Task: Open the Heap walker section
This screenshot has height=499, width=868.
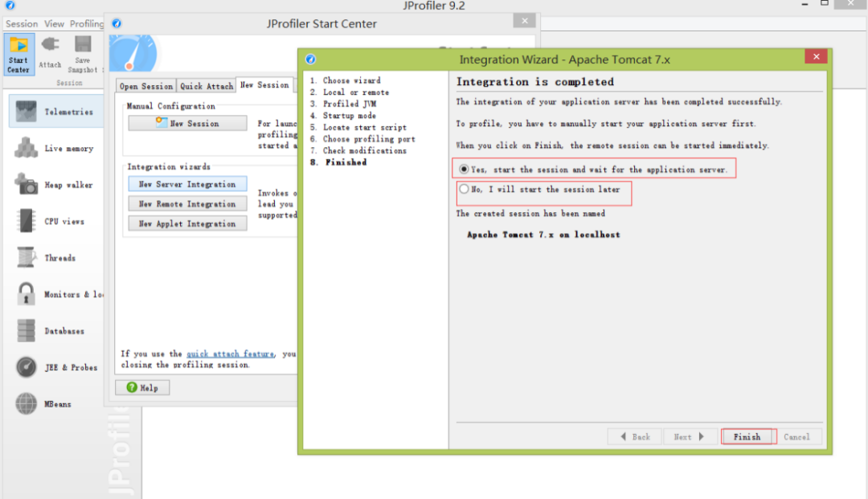Action: (56, 185)
